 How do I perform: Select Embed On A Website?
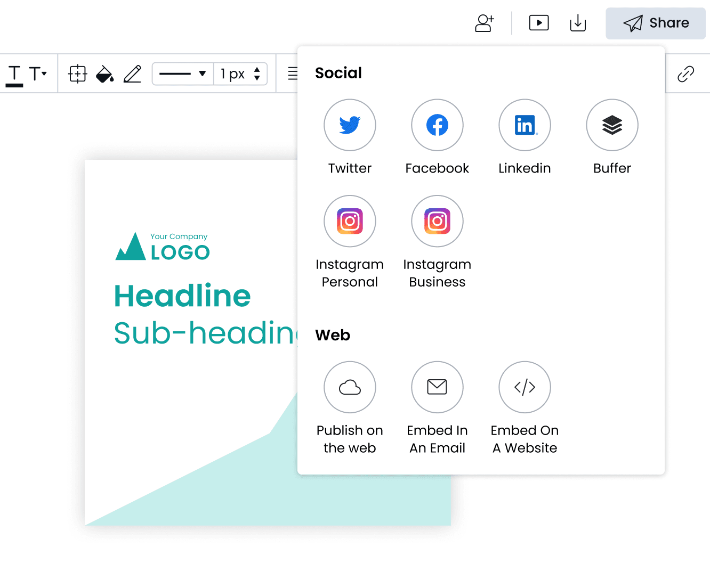tap(525, 387)
